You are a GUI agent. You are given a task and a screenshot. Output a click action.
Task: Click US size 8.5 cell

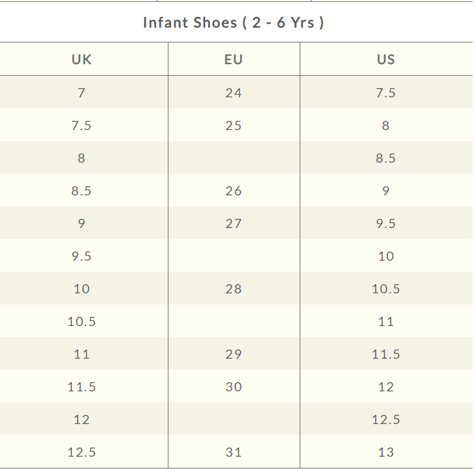[385, 158]
